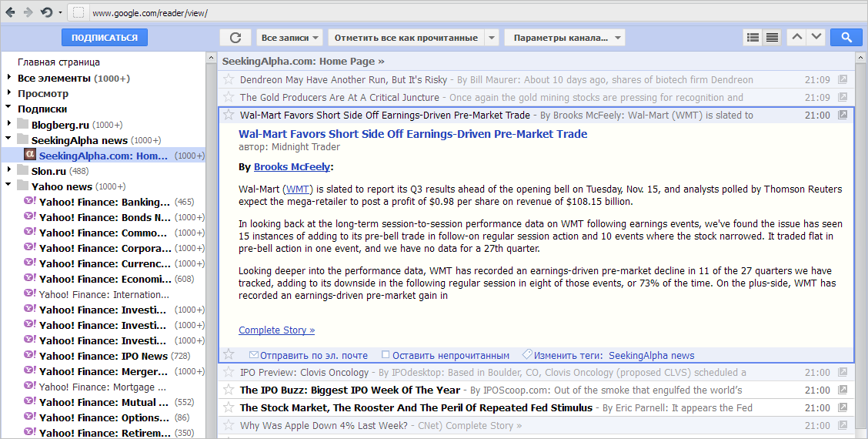
Task: Star the Dendreon May Have Another Run item
Action: [229, 79]
